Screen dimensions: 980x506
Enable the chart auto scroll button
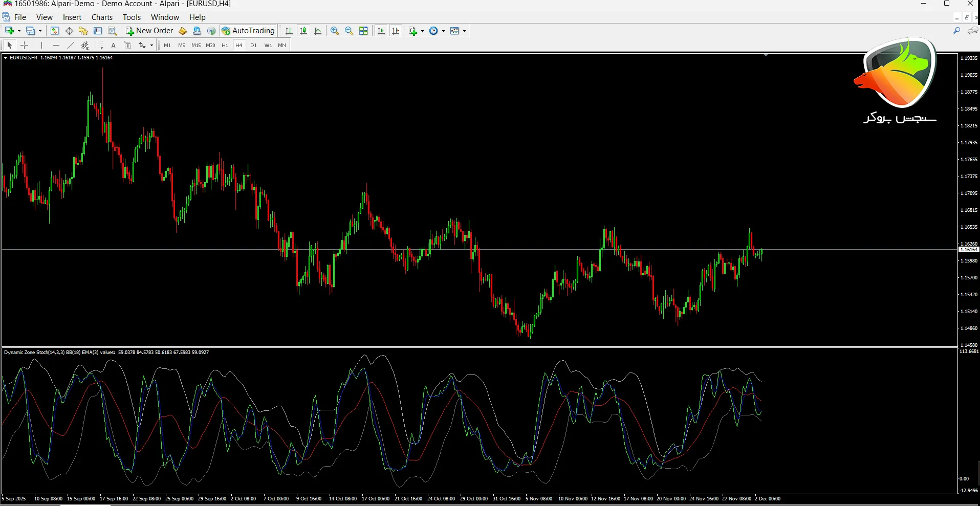point(381,31)
